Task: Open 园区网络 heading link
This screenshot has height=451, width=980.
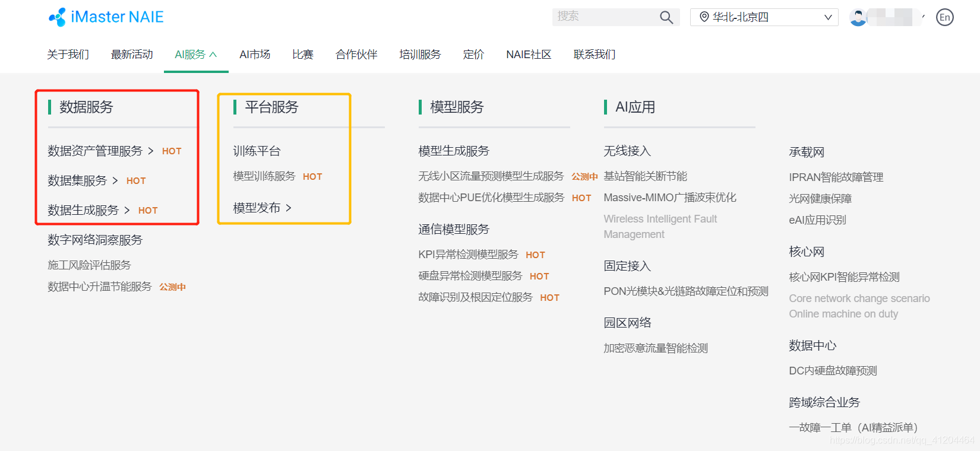Action: pos(627,323)
